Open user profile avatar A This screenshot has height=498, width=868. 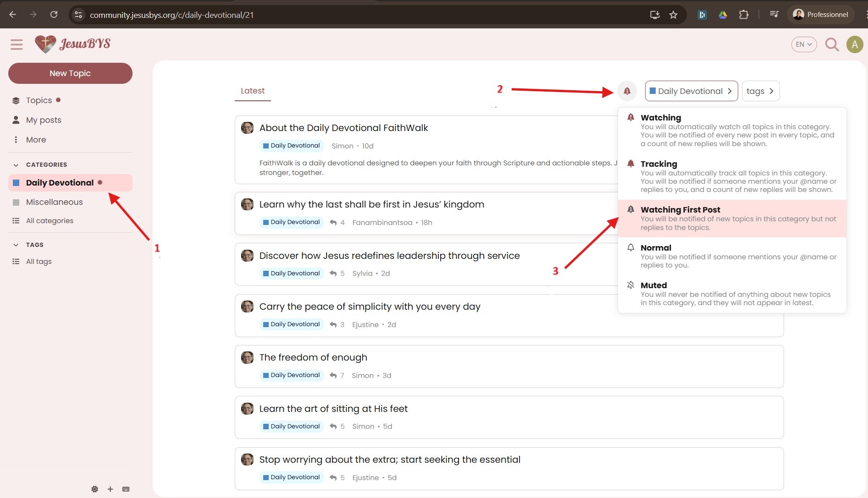click(854, 44)
